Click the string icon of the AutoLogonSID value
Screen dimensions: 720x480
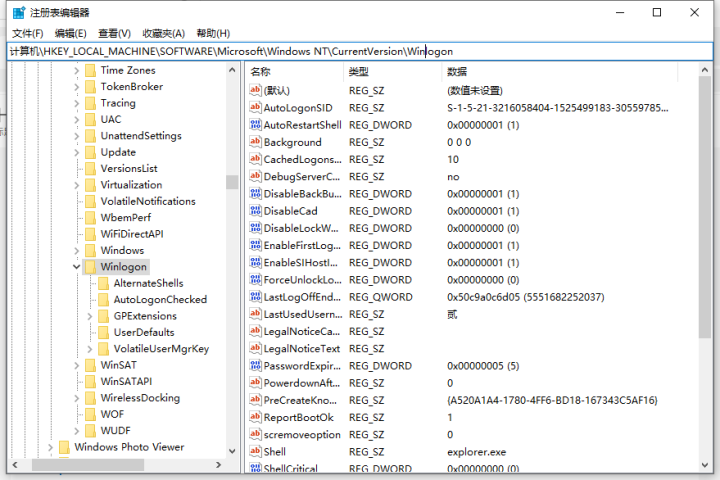(255, 107)
